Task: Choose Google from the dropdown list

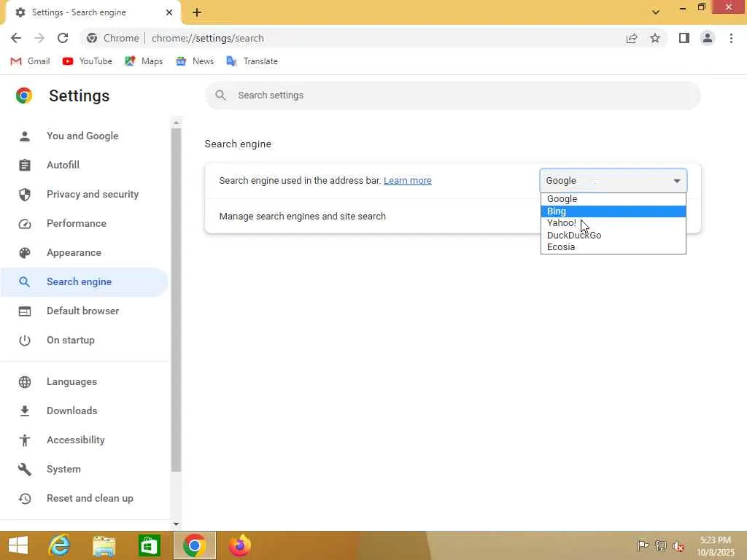Action: pos(613,199)
